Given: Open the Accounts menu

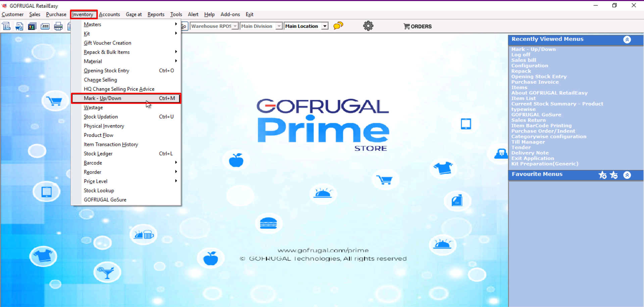Looking at the screenshot, I should 109,14.
